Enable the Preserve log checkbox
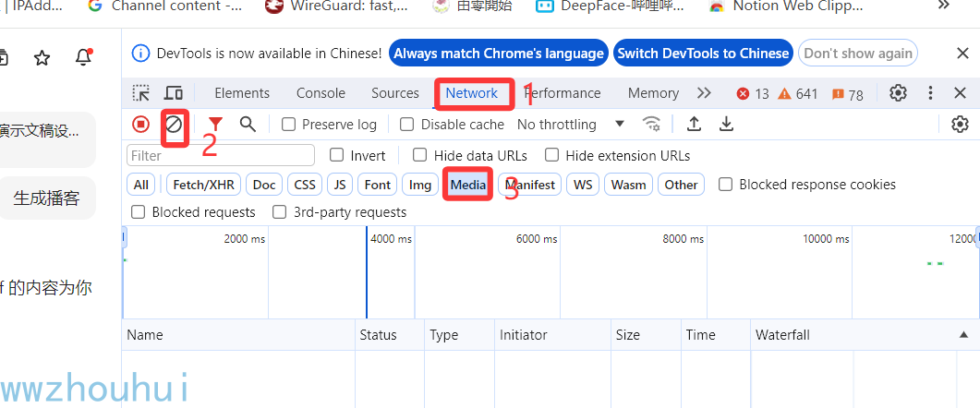Screen dimensions: 980x408 point(289,125)
